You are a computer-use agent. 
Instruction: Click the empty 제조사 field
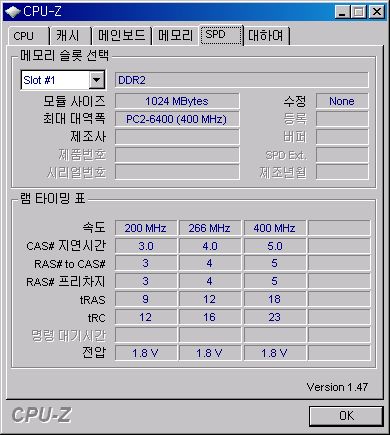(x=177, y=137)
